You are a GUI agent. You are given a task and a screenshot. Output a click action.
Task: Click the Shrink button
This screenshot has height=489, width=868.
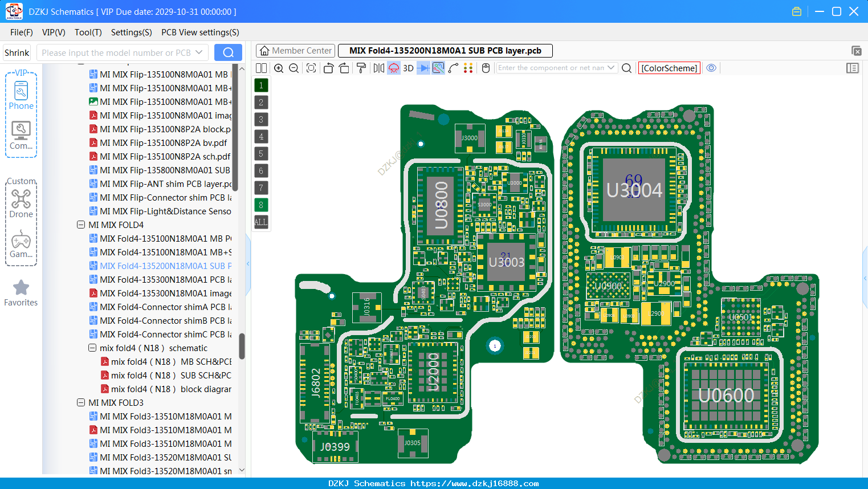click(x=17, y=53)
